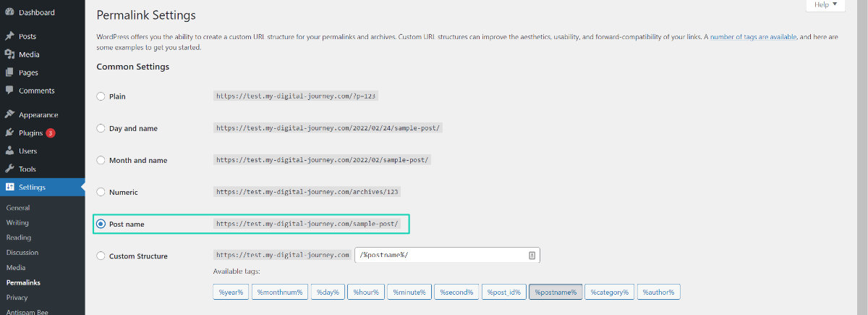Screen dimensions: 868x315
Task: Click the Plugins plug icon
Action: click(x=9, y=133)
